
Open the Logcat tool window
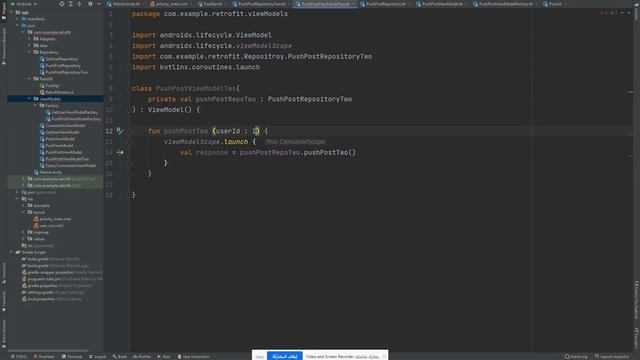click(98, 356)
